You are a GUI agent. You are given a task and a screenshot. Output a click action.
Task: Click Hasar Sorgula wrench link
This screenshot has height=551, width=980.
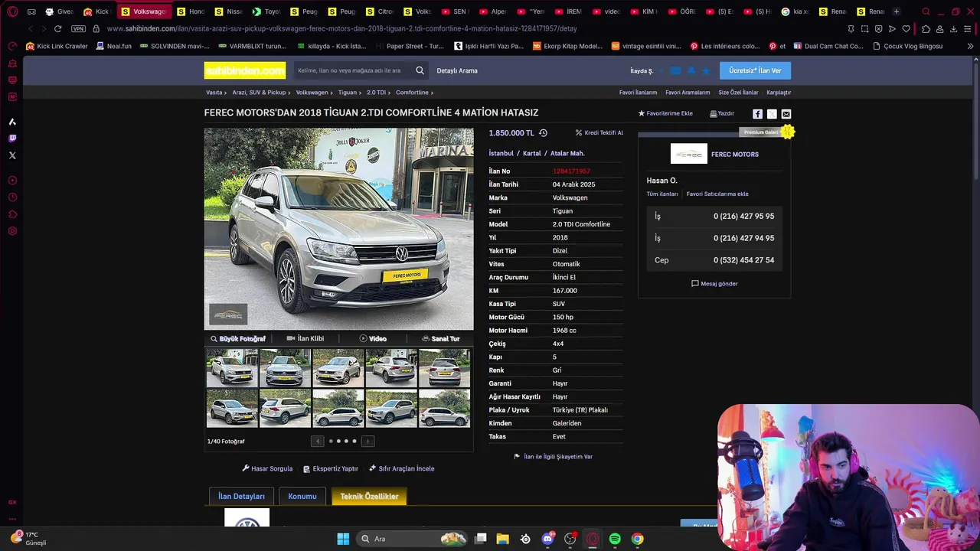(267, 468)
